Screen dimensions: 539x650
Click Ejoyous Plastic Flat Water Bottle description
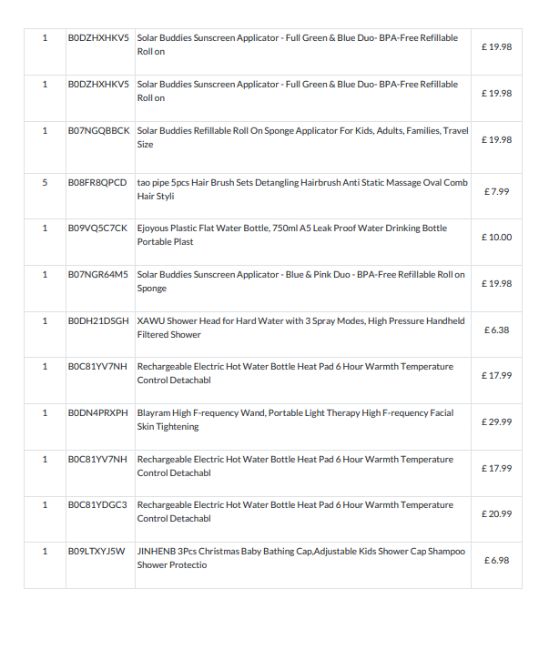[x=292, y=235]
